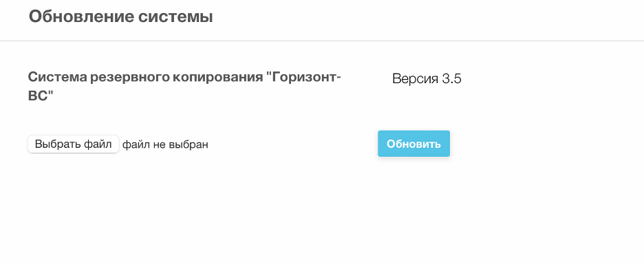Click the blue "Обновить" button
Image resolution: width=644 pixels, height=264 pixels.
(414, 144)
